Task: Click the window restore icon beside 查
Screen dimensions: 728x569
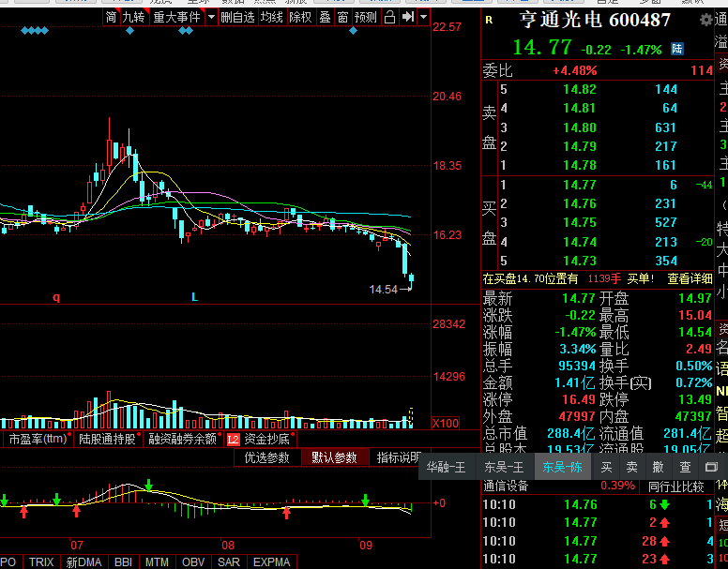Action: 711,467
